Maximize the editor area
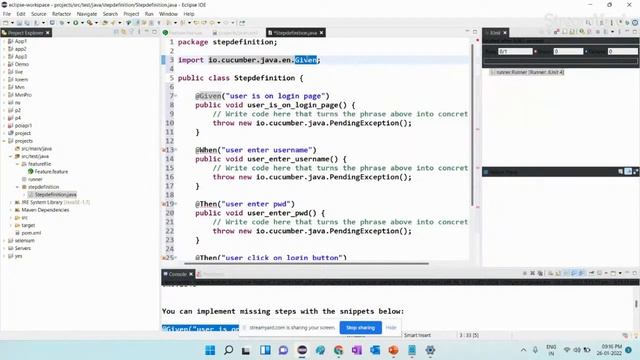Screen dimensions: 640x360 475,32
